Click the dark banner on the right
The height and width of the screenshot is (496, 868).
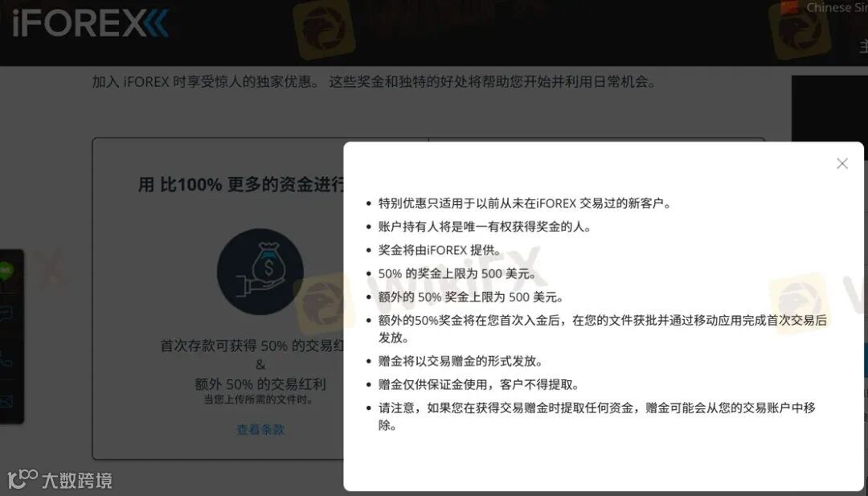pyautogui.click(x=829, y=109)
